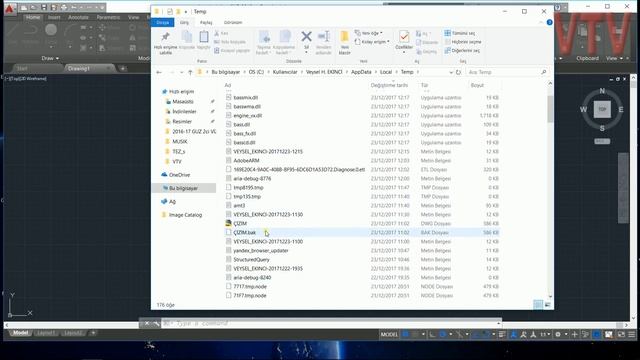This screenshot has height=360, width=640.
Task: Expand the Draw panel in AutoCAD
Action: point(50,58)
